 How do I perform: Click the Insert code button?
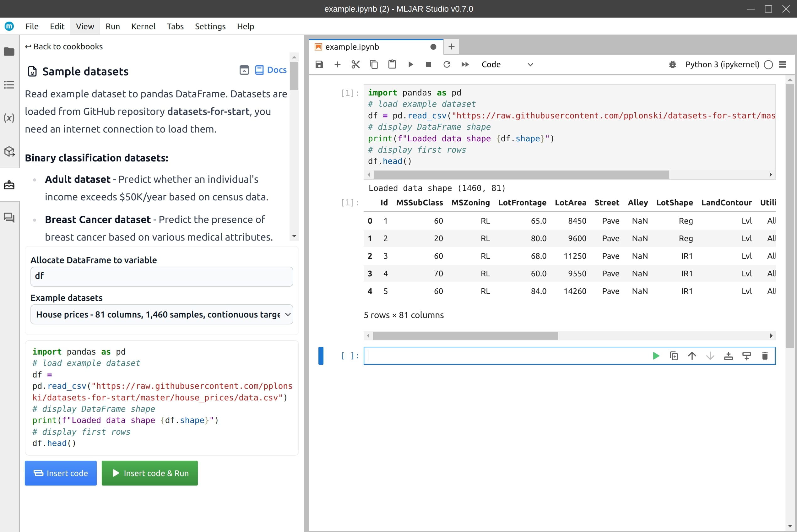click(x=61, y=473)
